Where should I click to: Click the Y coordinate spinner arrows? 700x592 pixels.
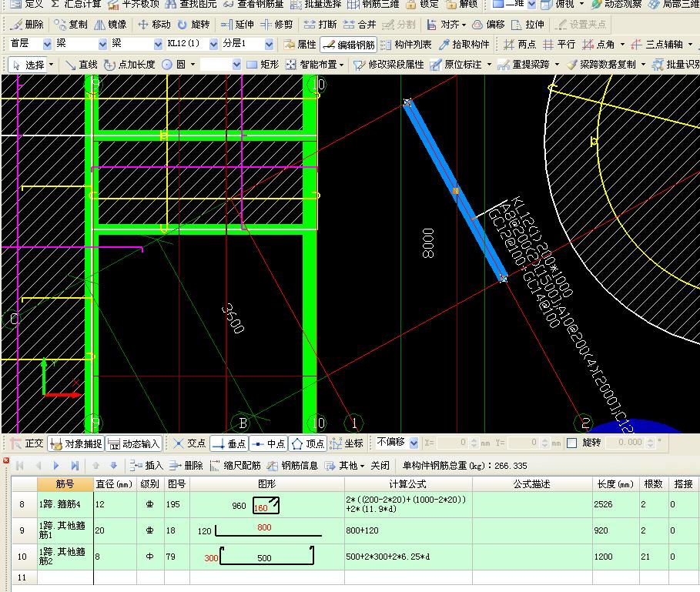[x=544, y=443]
